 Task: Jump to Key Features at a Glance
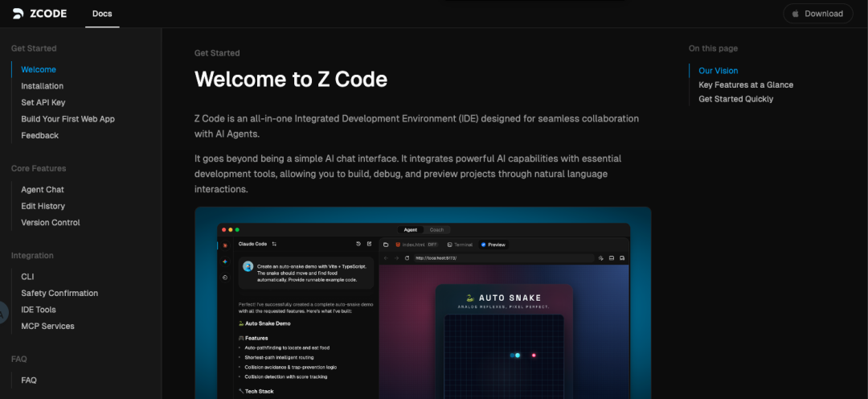pos(746,84)
